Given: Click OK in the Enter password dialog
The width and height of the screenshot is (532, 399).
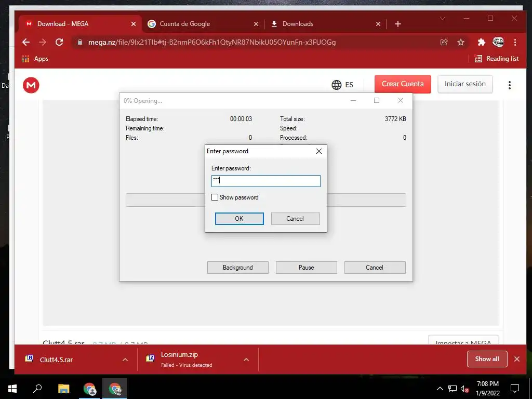Looking at the screenshot, I should (239, 219).
